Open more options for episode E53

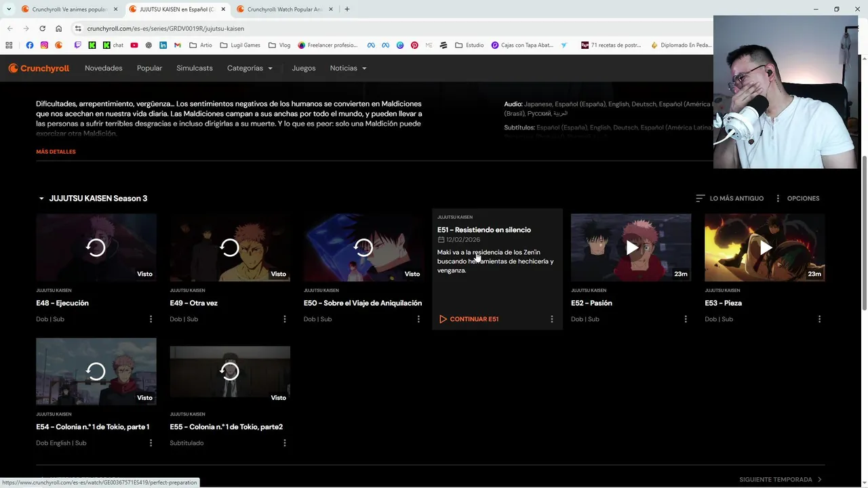(819, 319)
